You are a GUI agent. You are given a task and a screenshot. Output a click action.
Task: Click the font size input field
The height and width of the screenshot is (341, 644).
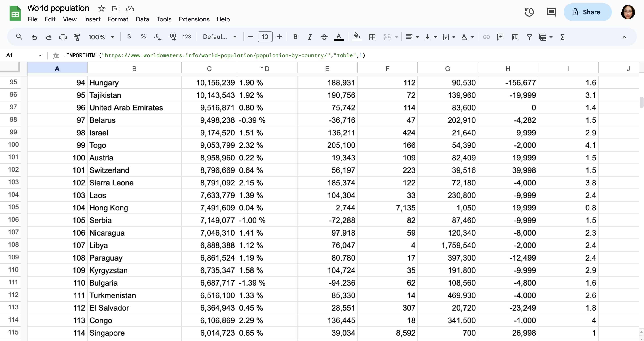coord(265,37)
